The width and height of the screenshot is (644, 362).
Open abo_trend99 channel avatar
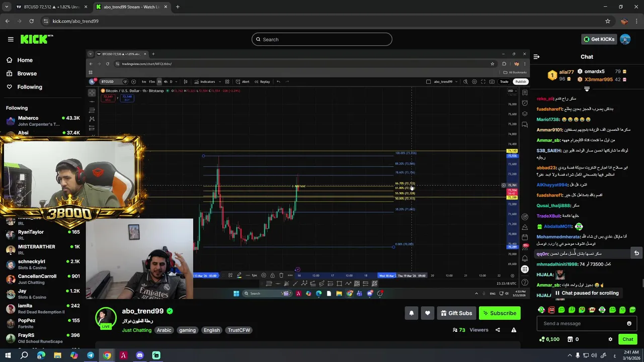pos(106,318)
